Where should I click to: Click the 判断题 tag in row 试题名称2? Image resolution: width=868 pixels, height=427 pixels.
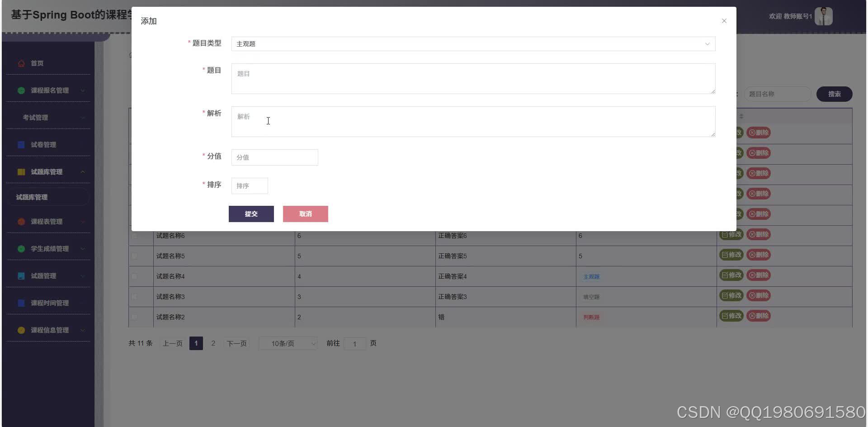591,317
